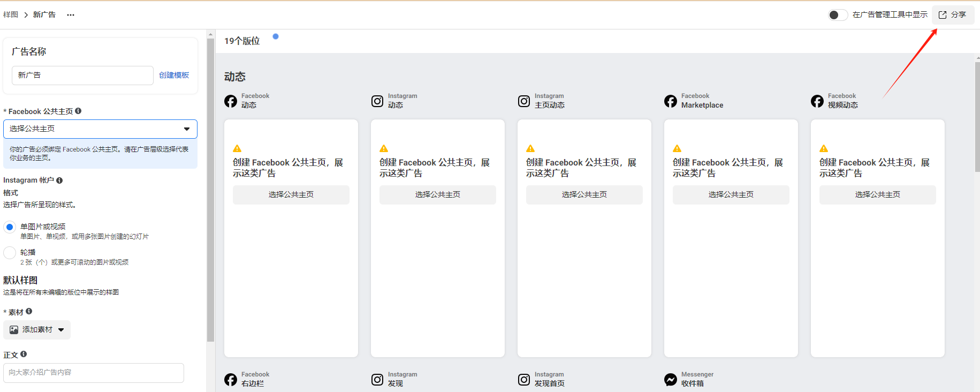Viewport: 980px width, 392px height.
Task: Click 创建模板 link
Action: click(x=174, y=75)
